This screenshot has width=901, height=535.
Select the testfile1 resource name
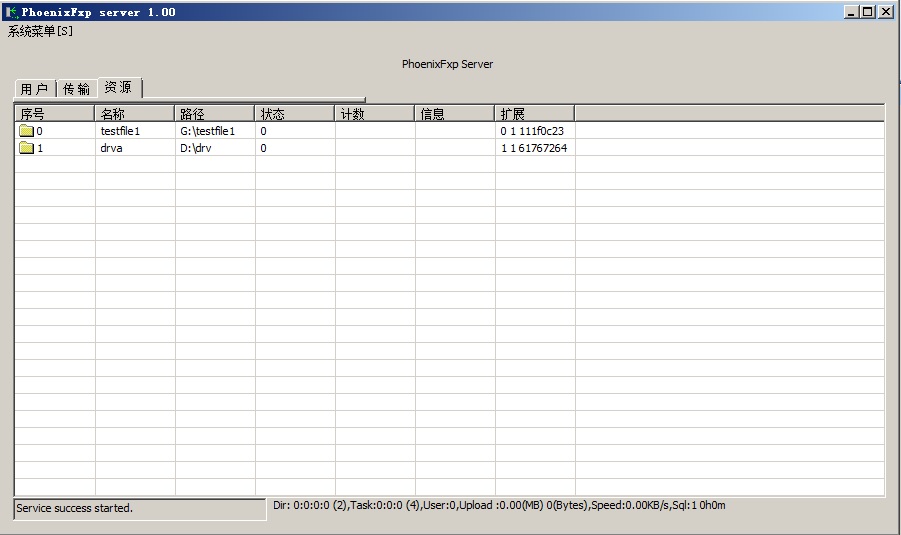pos(120,131)
